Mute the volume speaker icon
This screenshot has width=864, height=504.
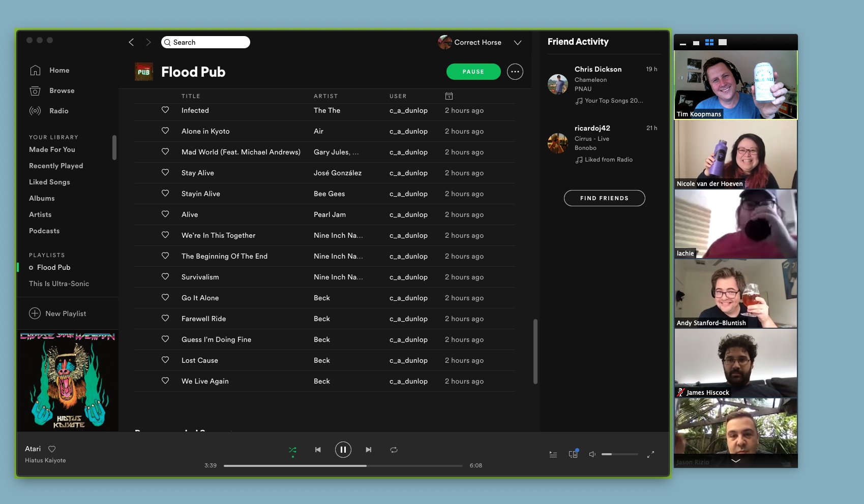592,454
